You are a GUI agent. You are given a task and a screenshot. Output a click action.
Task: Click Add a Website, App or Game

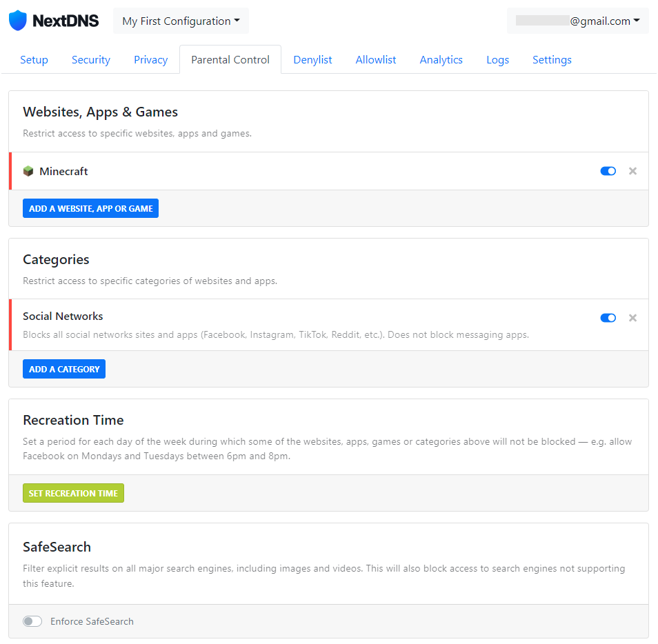(x=90, y=208)
